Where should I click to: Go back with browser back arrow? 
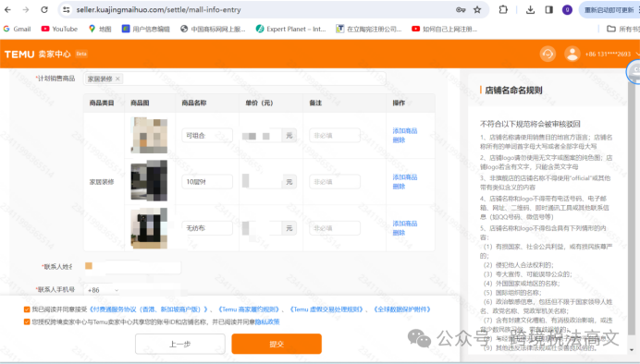tap(7, 10)
